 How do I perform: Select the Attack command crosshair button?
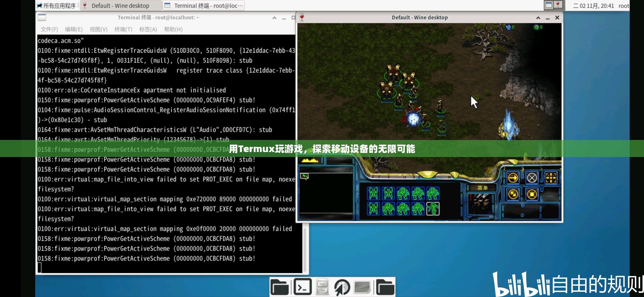[x=551, y=178]
